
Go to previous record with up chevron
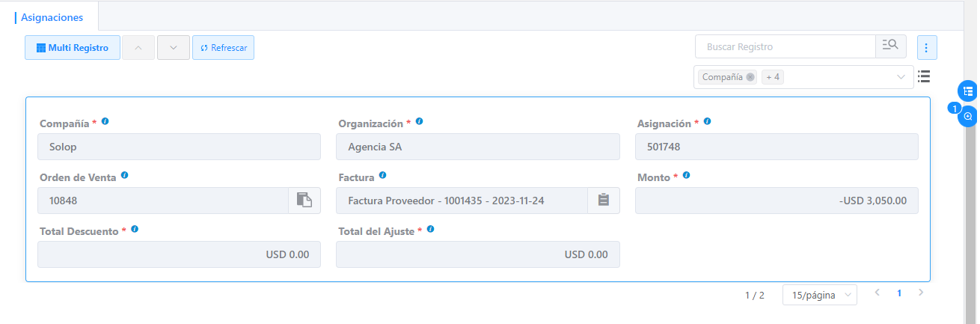pos(138,48)
